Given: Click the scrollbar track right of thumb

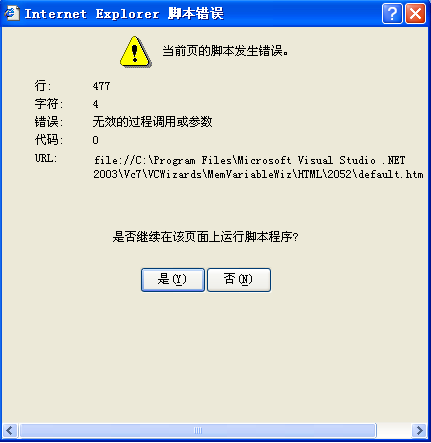Looking at the screenshot, I should pos(394,430).
